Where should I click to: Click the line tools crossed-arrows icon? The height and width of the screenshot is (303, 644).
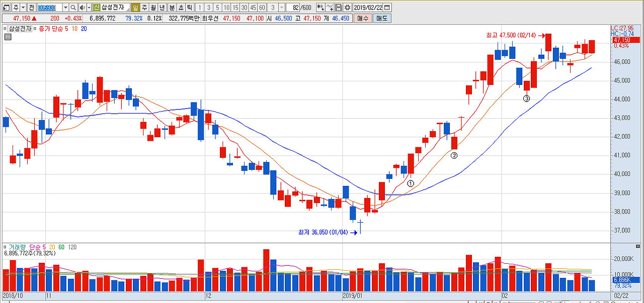tap(330, 8)
